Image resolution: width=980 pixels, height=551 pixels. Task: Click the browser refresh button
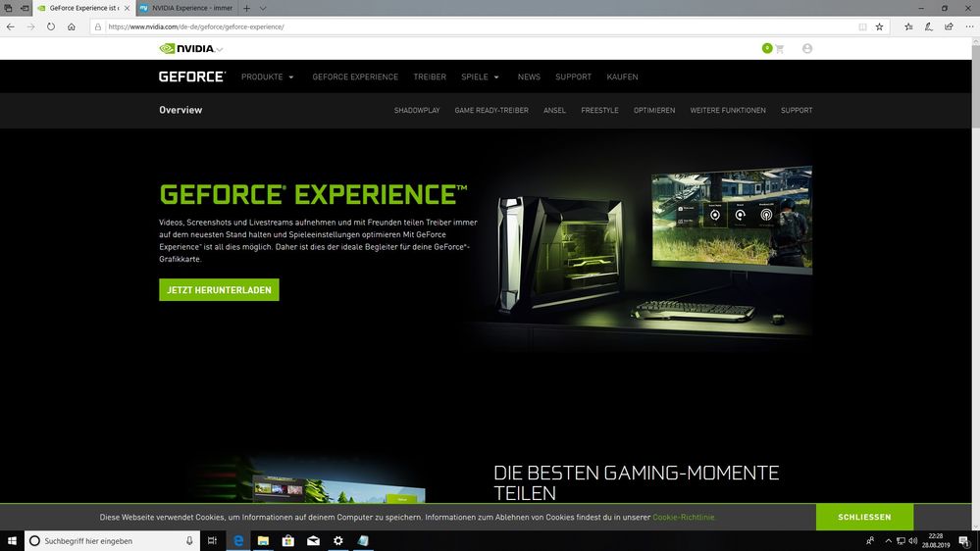tap(51, 26)
